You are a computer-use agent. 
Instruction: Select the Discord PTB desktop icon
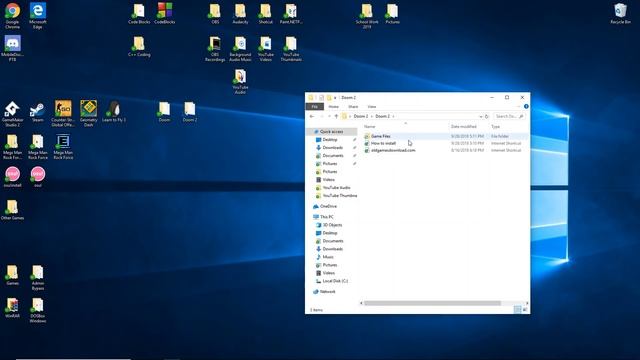coord(12,48)
